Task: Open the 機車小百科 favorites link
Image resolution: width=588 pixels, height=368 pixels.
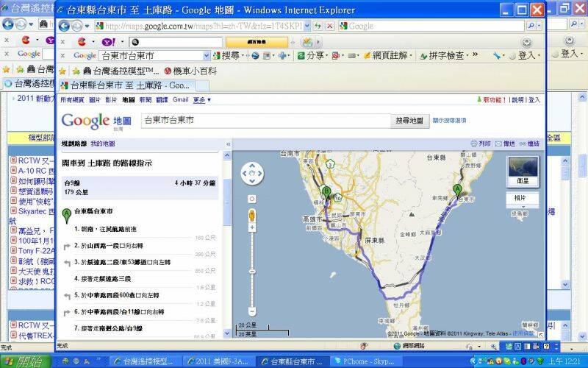Action: coord(190,71)
